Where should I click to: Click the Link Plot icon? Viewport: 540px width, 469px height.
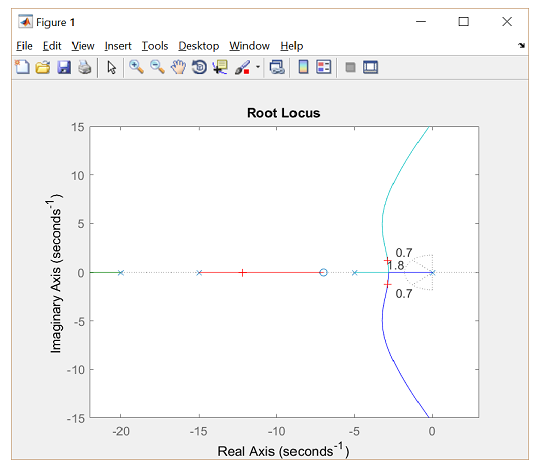(x=277, y=67)
